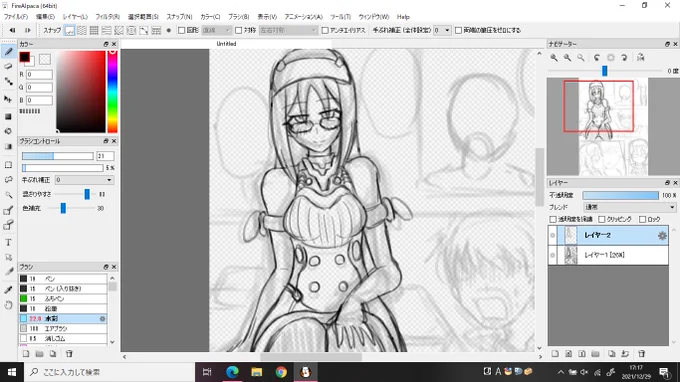Viewport: 680px width, 382px height.
Task: Toggle the 対称 symmetry checkbox
Action: pyautogui.click(x=239, y=30)
